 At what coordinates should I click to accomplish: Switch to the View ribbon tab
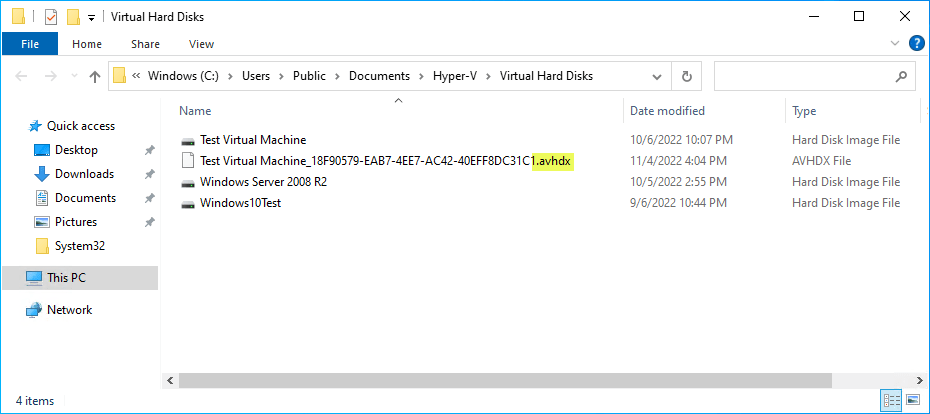(201, 44)
